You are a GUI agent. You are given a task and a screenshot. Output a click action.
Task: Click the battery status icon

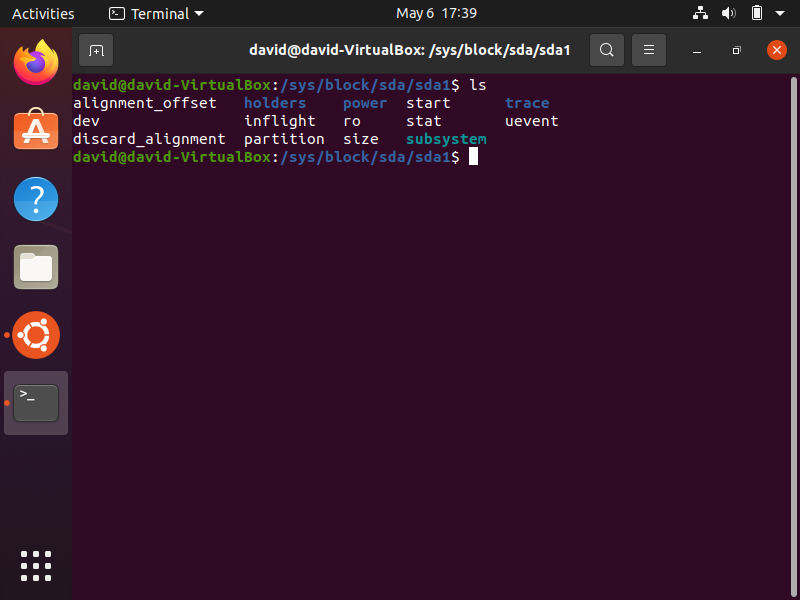[755, 13]
